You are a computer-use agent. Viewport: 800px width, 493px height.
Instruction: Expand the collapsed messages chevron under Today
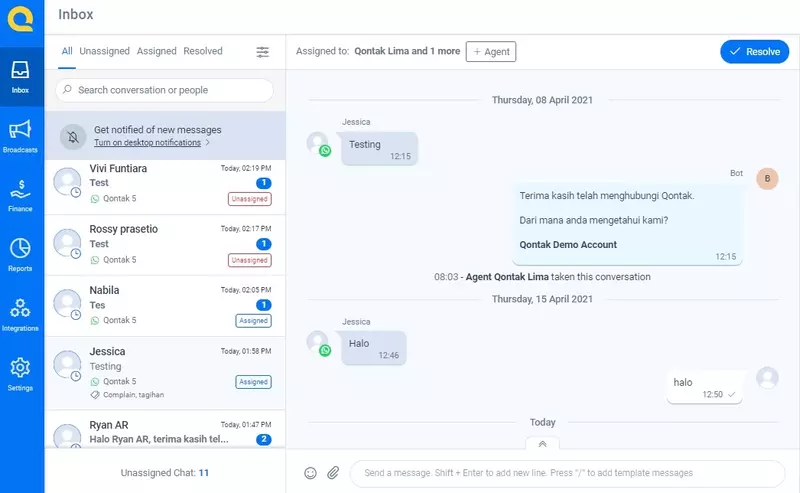coord(542,443)
